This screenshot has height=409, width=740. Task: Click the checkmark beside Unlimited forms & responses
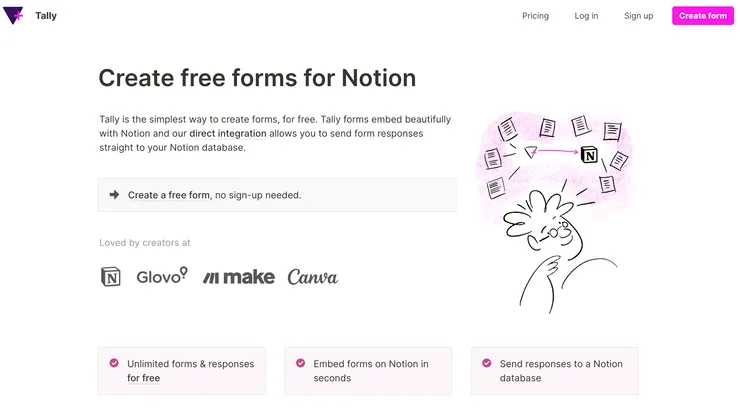(x=114, y=363)
